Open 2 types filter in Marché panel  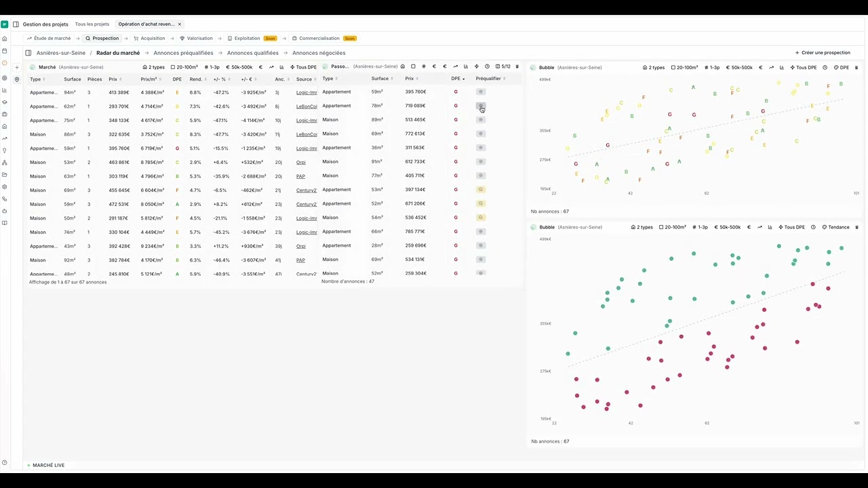coord(153,67)
